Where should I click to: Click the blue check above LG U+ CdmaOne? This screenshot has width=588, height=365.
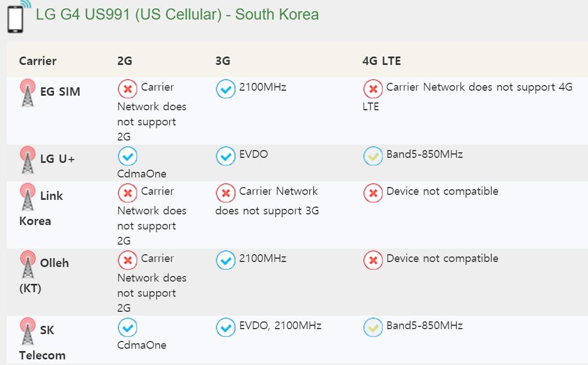point(127,156)
